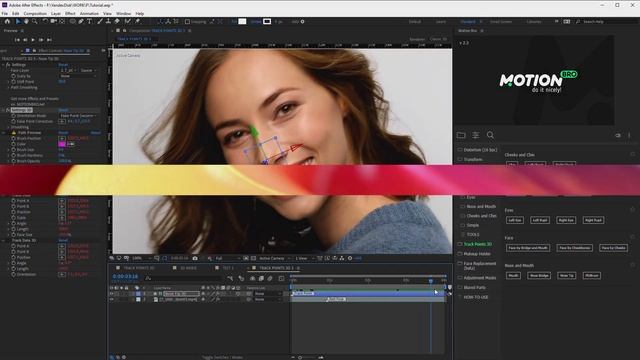The height and width of the screenshot is (360, 640).
Task: Open the Composition menu
Action: [35, 13]
